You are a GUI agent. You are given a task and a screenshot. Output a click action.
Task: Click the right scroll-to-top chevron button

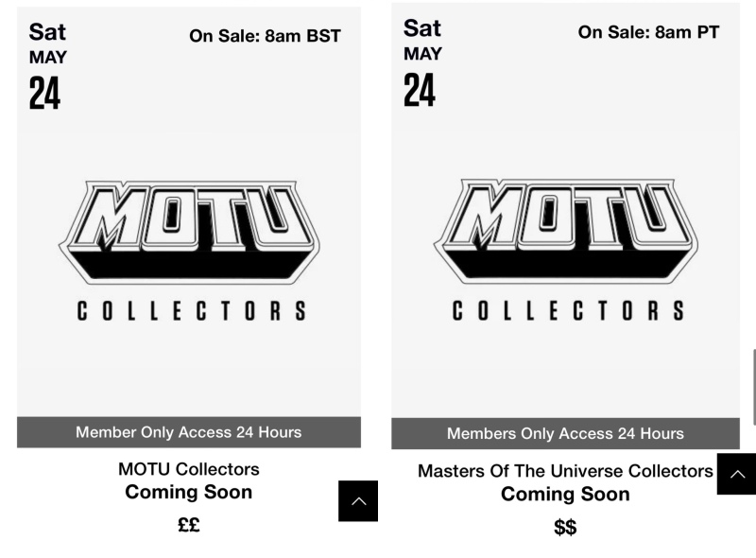point(736,474)
